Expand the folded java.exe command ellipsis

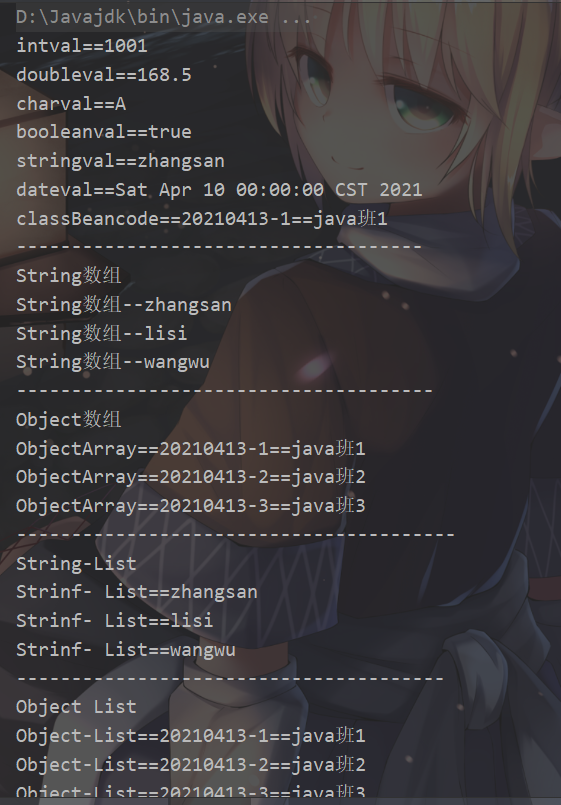point(296,17)
